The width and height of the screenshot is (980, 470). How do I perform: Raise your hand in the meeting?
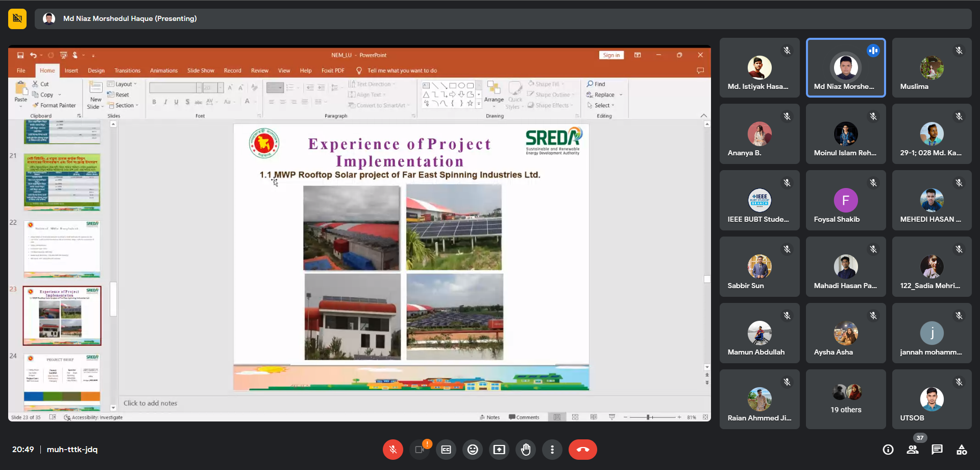526,450
